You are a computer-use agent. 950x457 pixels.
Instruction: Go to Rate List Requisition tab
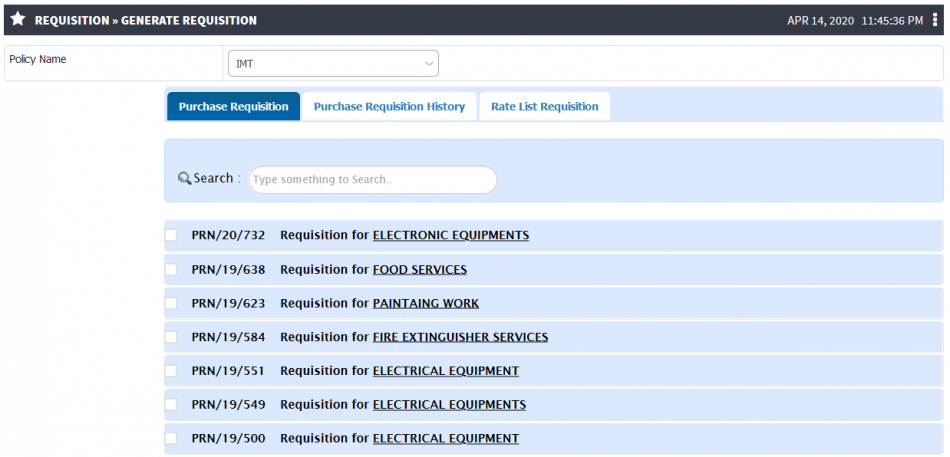(x=545, y=107)
